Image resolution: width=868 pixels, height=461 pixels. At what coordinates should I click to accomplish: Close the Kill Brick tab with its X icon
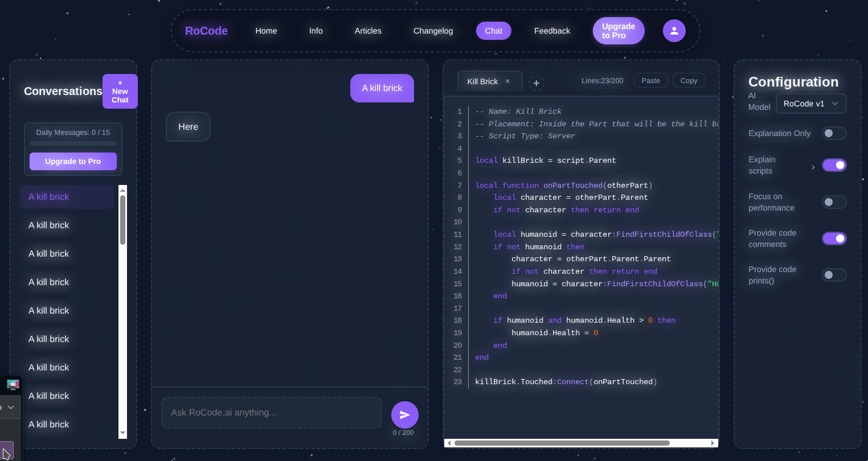(x=507, y=81)
